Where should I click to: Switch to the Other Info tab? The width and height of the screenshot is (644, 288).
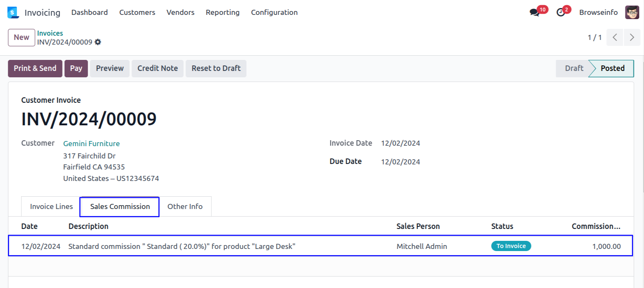pyautogui.click(x=185, y=206)
